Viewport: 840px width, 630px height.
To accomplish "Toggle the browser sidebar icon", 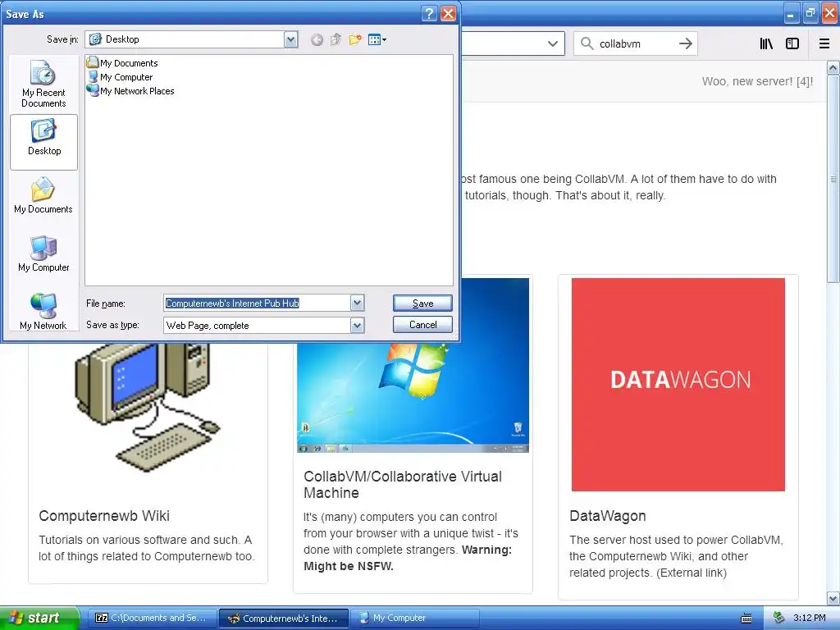I will (792, 43).
